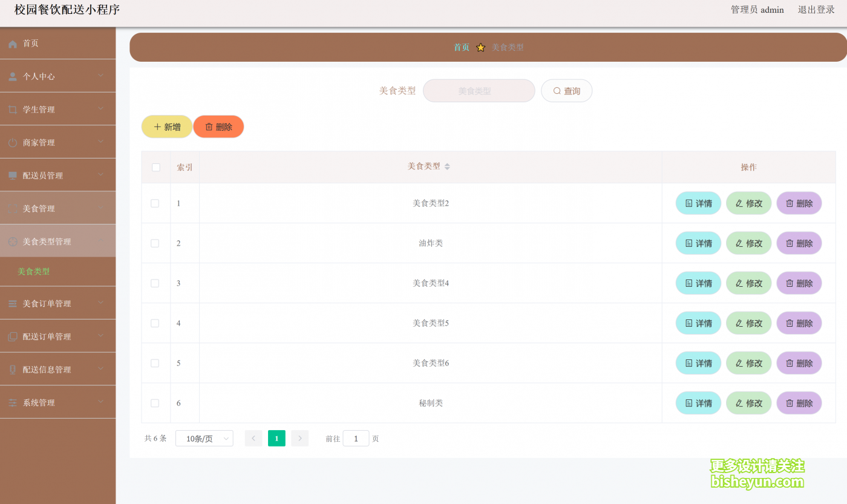This screenshot has height=504, width=847.
Task: Click the 管理员 admin label
Action: 757,10
